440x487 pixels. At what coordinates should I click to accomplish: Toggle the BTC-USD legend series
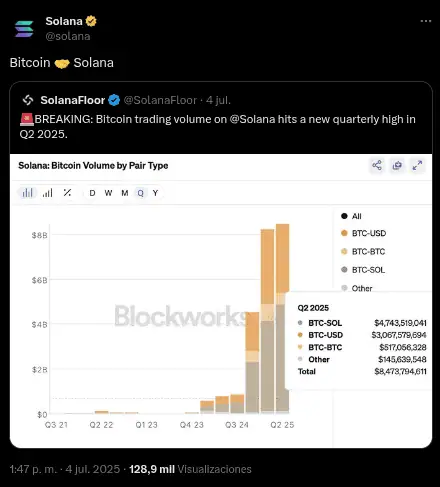363,233
